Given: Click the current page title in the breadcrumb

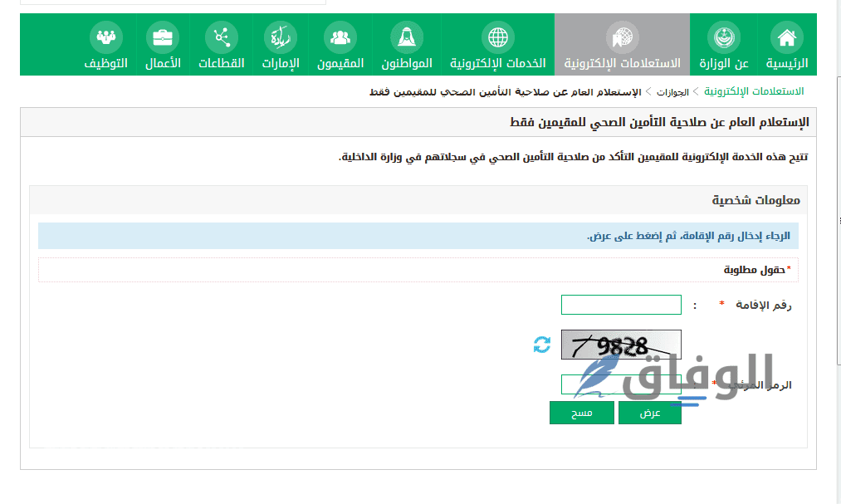Looking at the screenshot, I should [505, 91].
